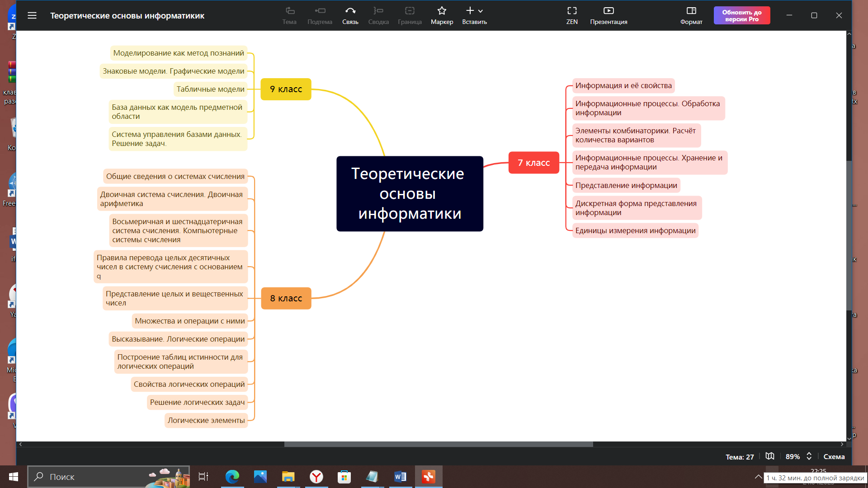Click the window title Теоретические основы информатикик
Viewport: 868px width, 488px height.
[127, 15]
